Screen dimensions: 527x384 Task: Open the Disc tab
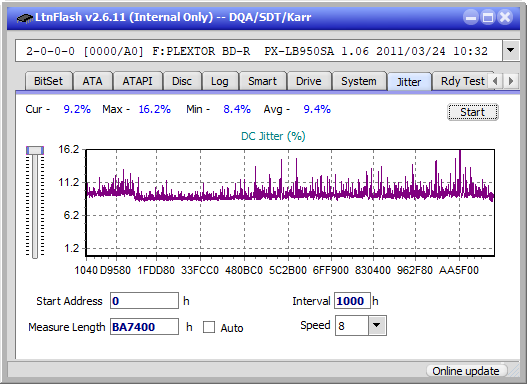(x=182, y=81)
